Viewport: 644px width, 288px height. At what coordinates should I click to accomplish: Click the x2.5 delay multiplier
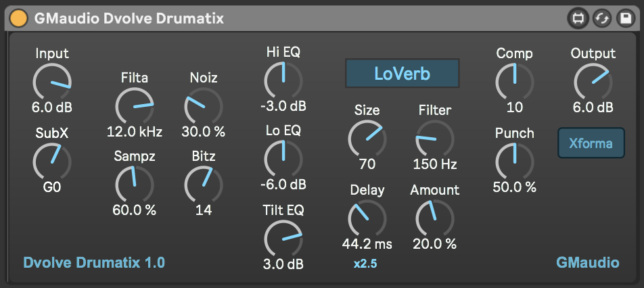tap(365, 264)
